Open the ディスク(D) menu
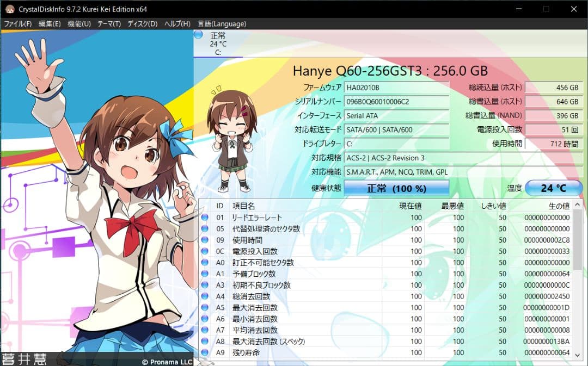 click(143, 23)
